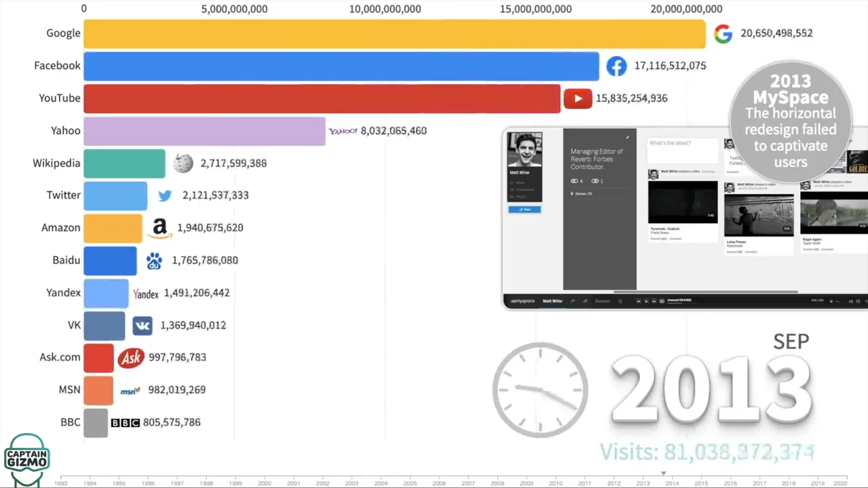
Task: Click the value 805,575,786
Action: coord(172,422)
